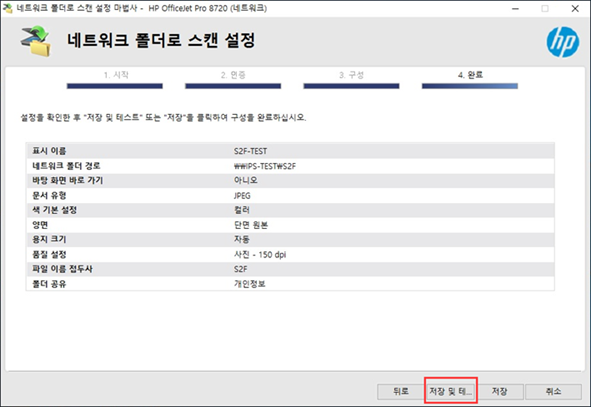Close the scan setup wizard window
This screenshot has width=591, height=407.
coord(575,8)
